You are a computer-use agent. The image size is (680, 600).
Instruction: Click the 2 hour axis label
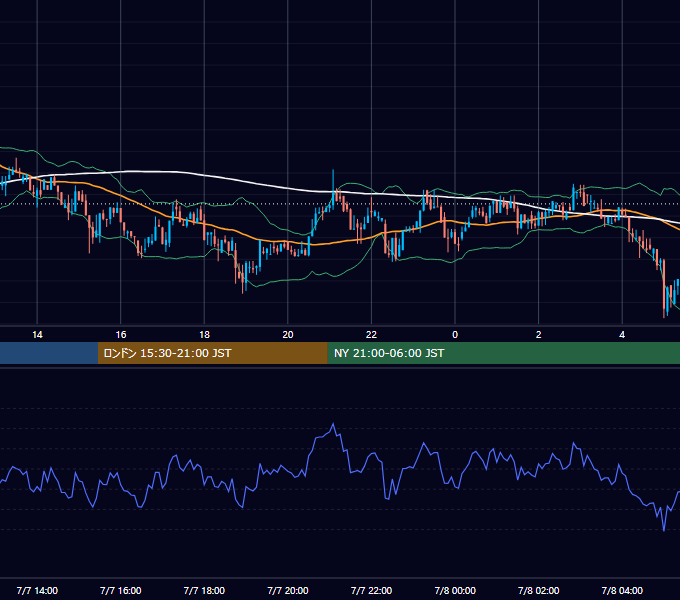(x=538, y=335)
